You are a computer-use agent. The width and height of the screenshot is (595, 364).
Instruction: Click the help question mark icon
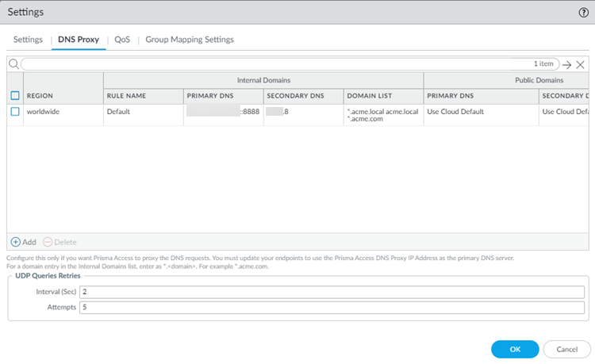[583, 13]
